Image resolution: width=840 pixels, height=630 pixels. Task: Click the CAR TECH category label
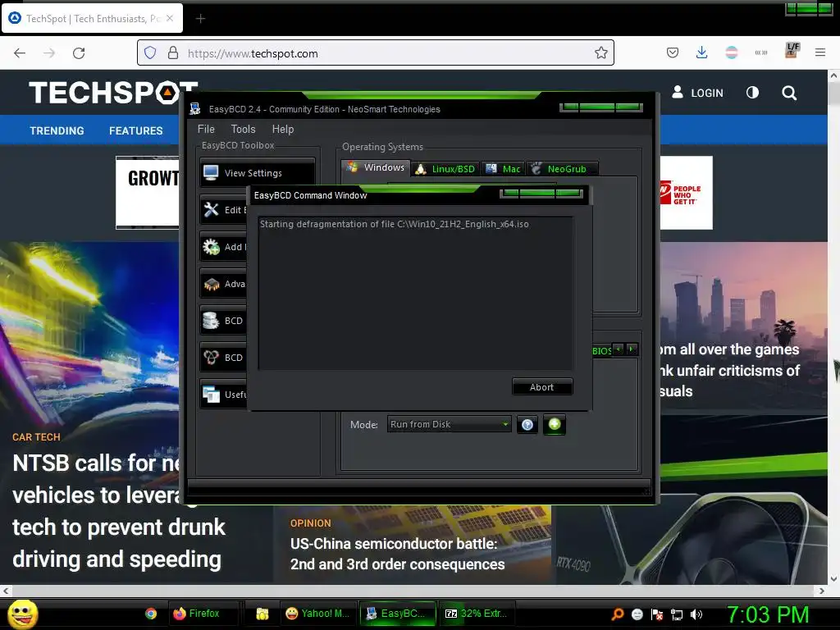coord(36,437)
